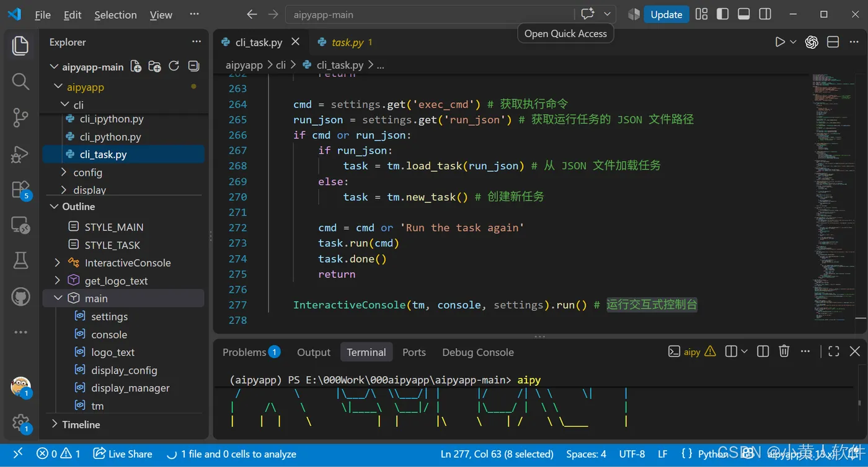Screen dimensions: 868x467
Task: Open the Run and Debug view
Action: point(20,154)
